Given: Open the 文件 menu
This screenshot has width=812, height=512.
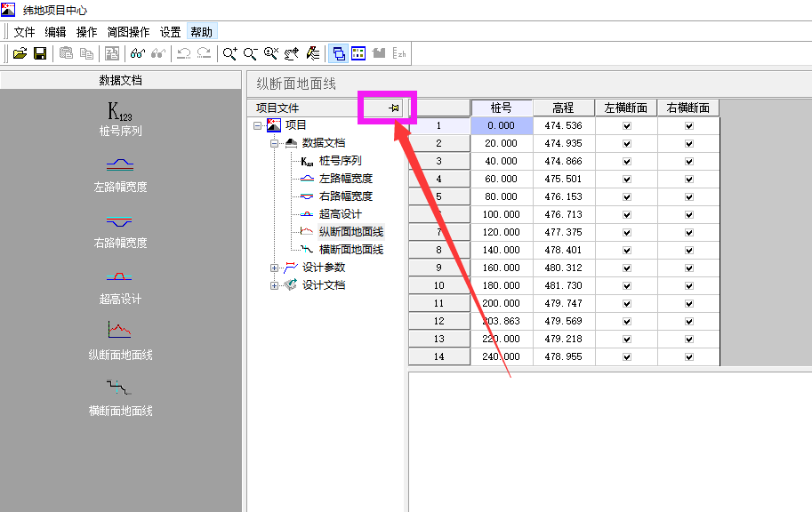Looking at the screenshot, I should (24, 31).
